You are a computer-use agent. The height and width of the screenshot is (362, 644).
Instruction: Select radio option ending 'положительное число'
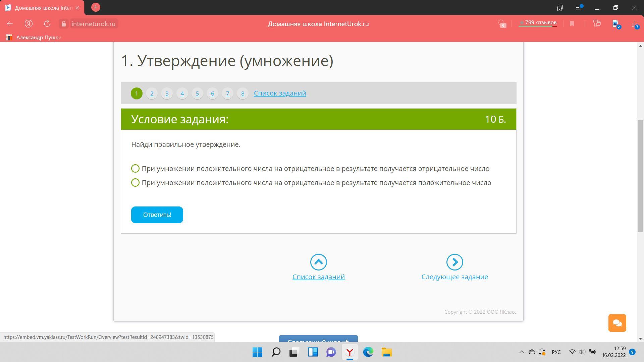pos(135,183)
